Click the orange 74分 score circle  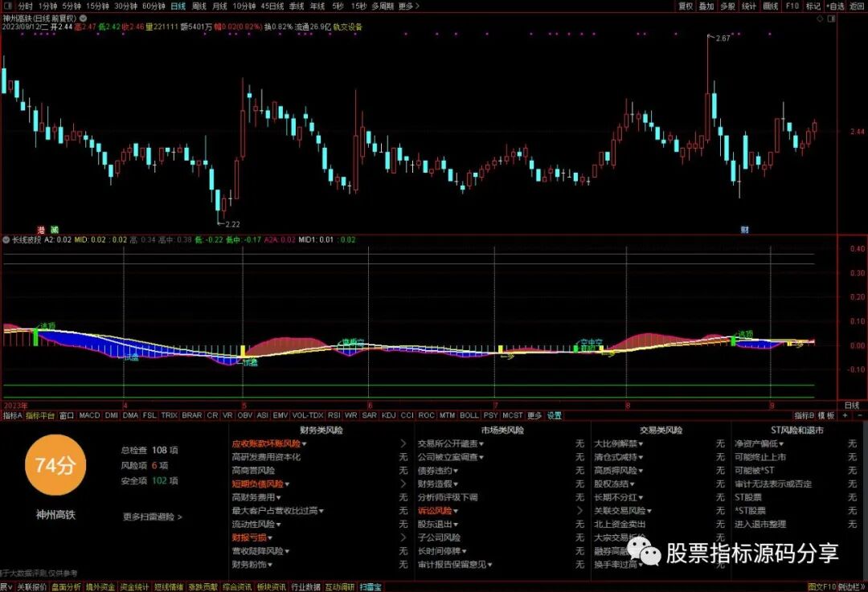point(55,465)
